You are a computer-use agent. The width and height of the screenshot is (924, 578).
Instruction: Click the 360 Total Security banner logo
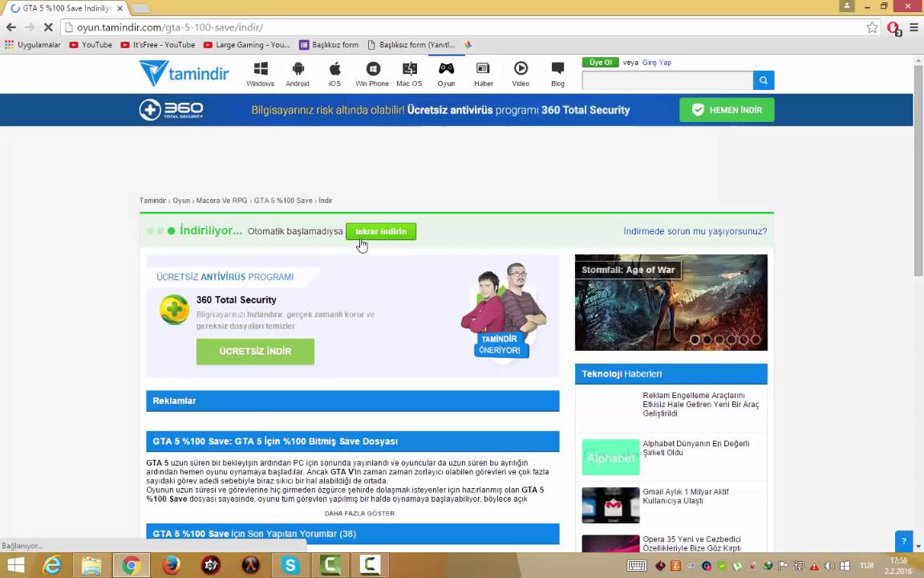(x=171, y=110)
